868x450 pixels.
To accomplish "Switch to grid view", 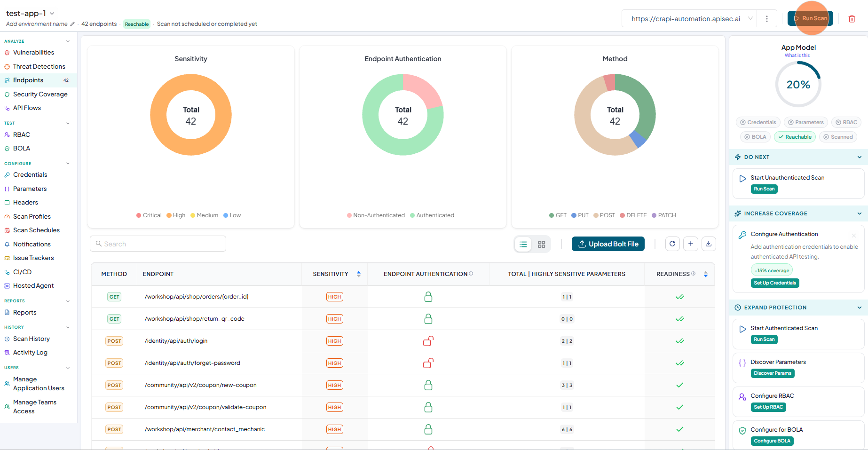I will click(542, 244).
